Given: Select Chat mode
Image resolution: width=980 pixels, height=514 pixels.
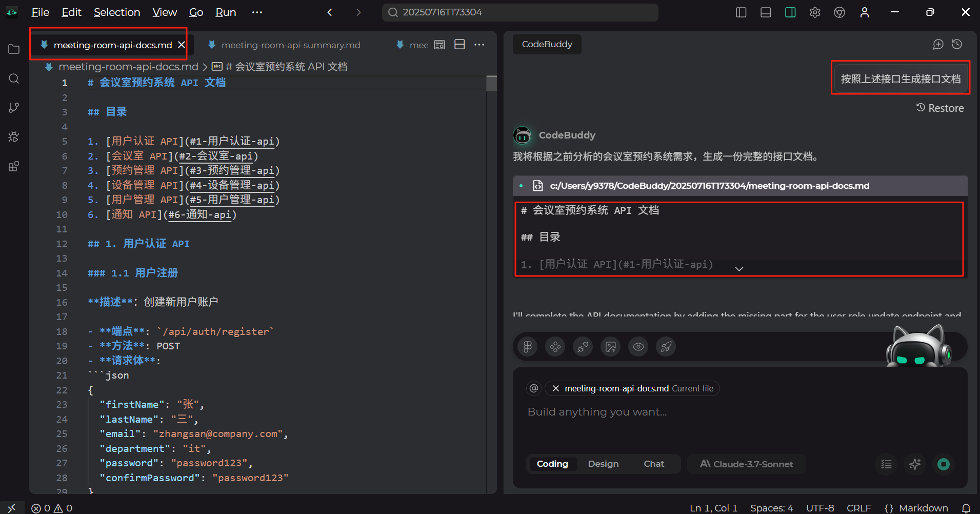Looking at the screenshot, I should click(654, 464).
